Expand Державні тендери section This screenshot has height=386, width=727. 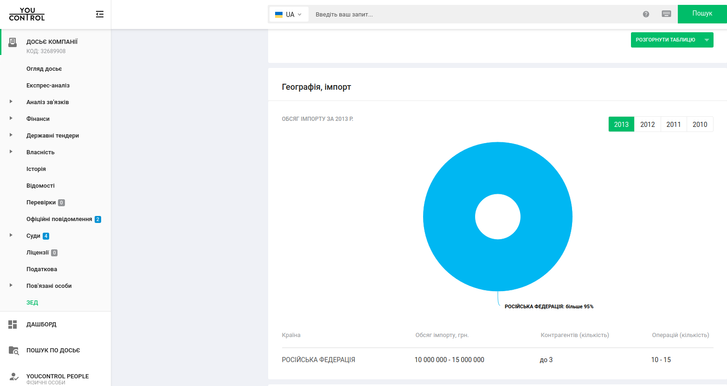11,135
